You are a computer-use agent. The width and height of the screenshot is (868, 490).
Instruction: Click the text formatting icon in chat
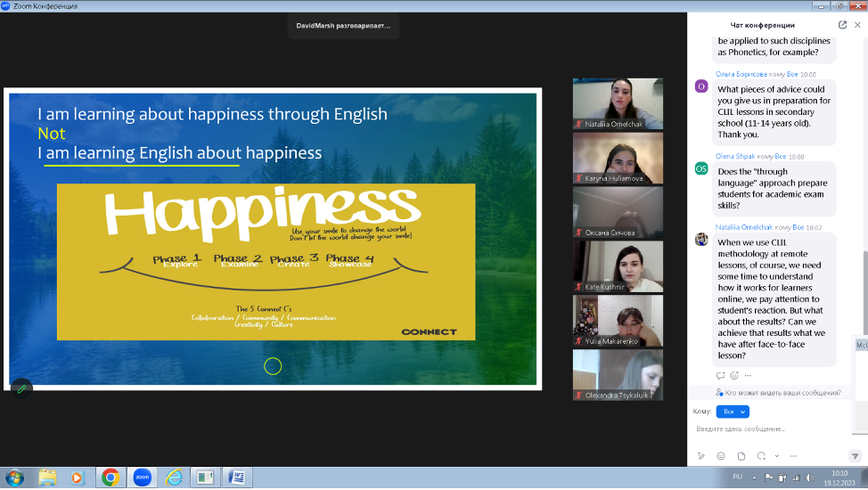tap(701, 455)
